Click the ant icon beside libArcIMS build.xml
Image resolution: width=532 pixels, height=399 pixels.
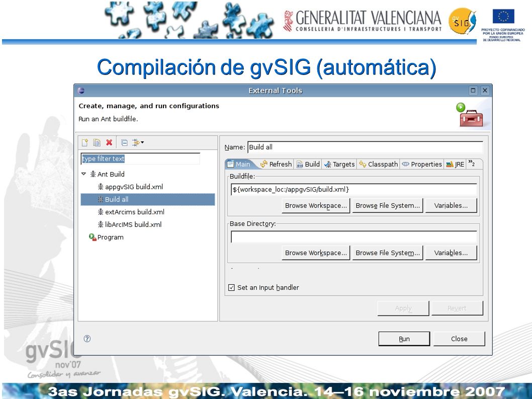click(x=101, y=224)
